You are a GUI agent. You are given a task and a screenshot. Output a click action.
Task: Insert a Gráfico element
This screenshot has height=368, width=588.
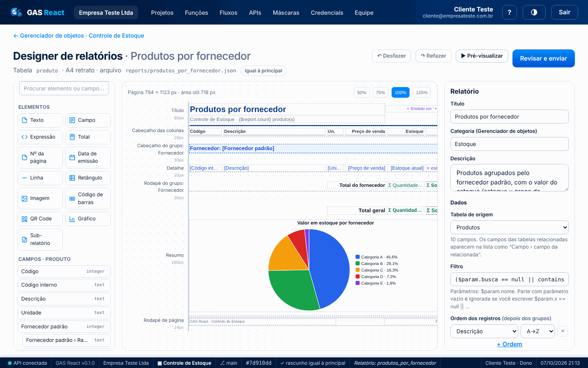[88, 219]
